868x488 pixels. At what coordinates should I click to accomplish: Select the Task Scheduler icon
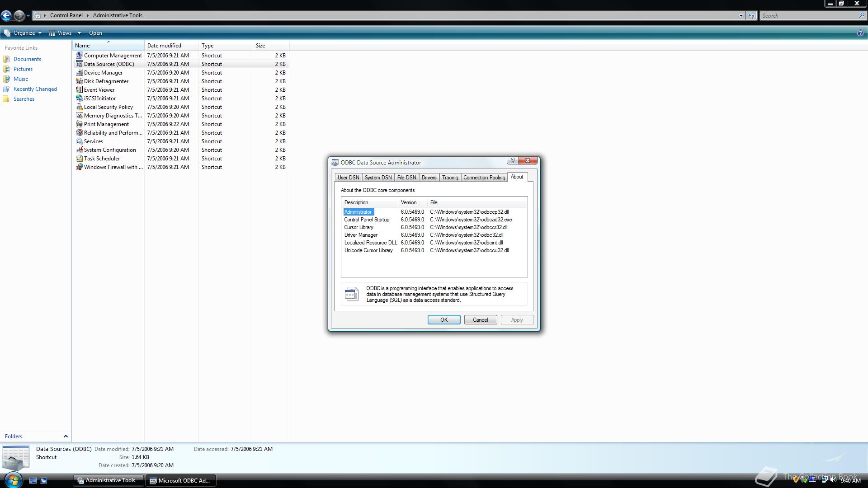[x=79, y=159]
